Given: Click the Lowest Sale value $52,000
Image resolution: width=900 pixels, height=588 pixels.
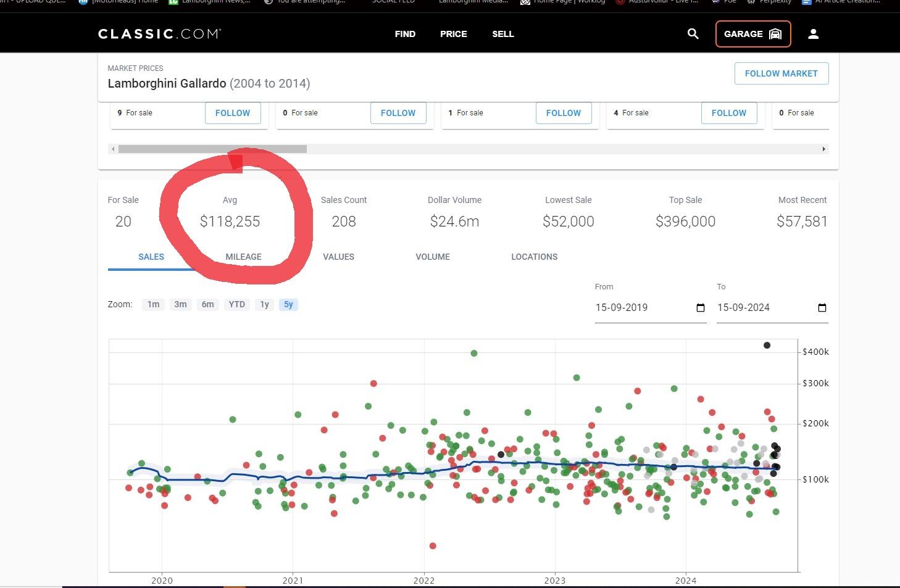Looking at the screenshot, I should pyautogui.click(x=568, y=222).
